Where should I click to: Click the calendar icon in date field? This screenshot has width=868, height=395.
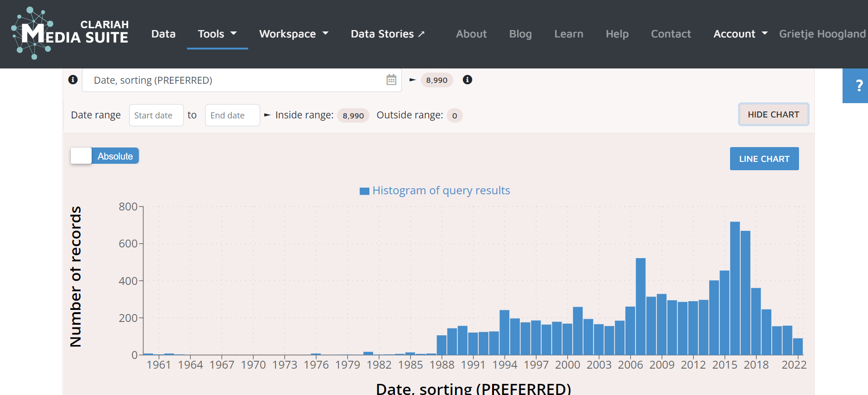391,80
